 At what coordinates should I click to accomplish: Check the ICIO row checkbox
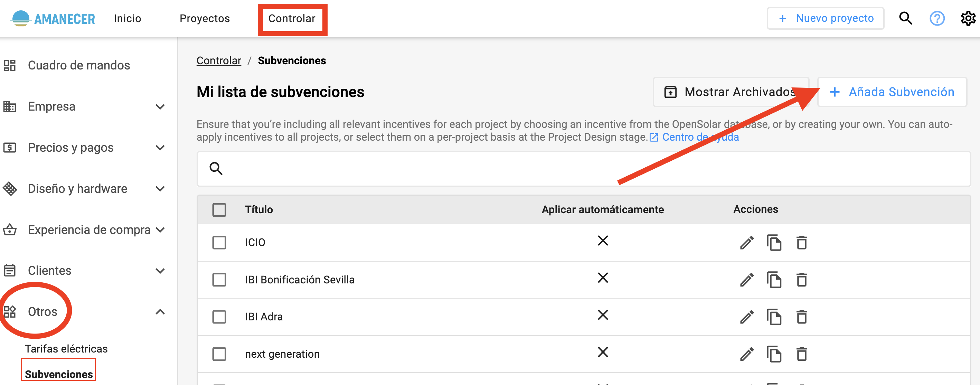point(219,243)
